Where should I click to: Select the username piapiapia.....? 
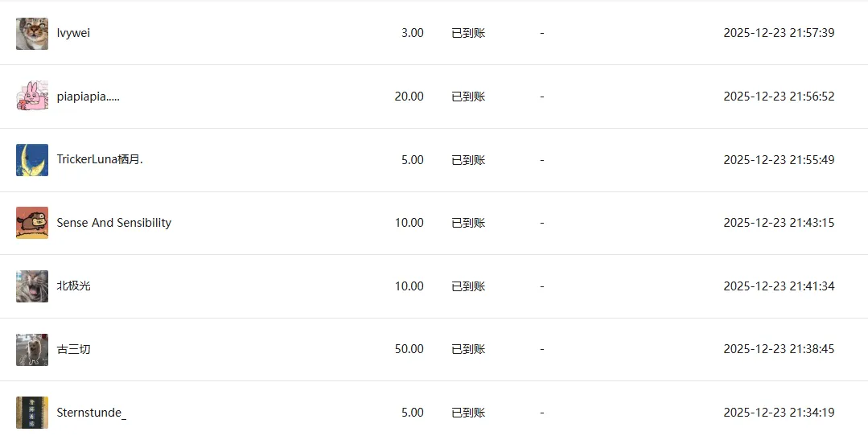(88, 97)
